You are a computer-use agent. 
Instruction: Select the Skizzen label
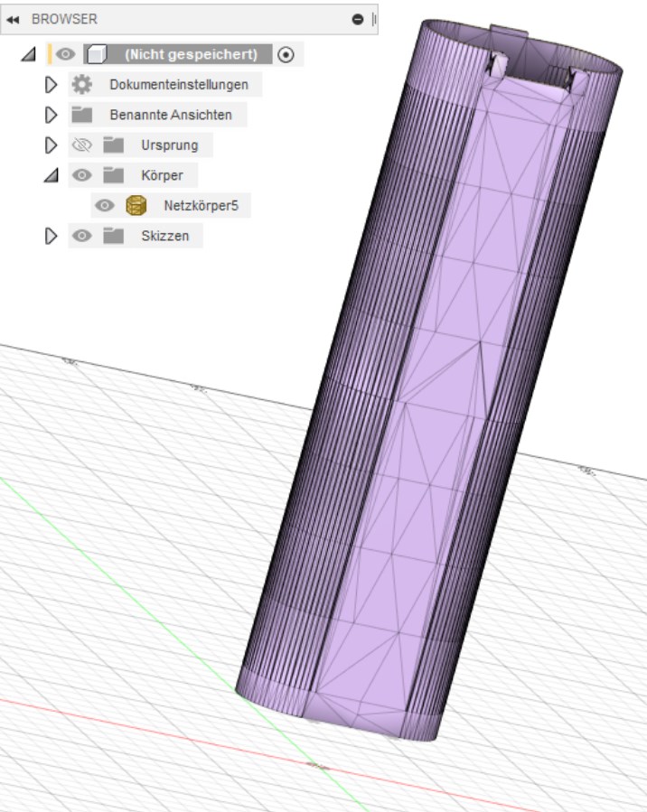164,236
